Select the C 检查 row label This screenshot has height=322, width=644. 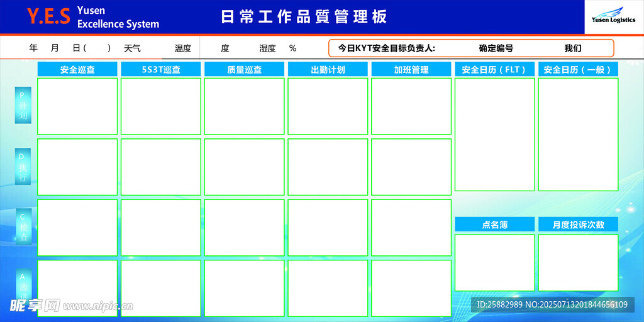23,227
